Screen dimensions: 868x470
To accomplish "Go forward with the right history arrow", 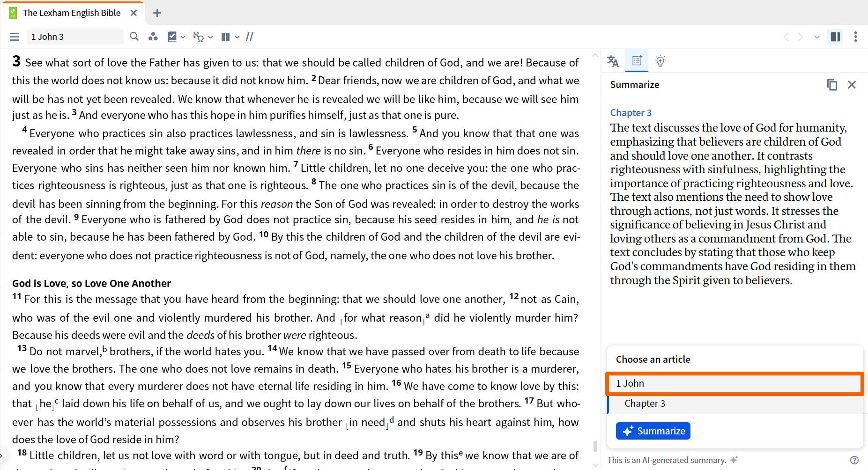I will point(801,37).
